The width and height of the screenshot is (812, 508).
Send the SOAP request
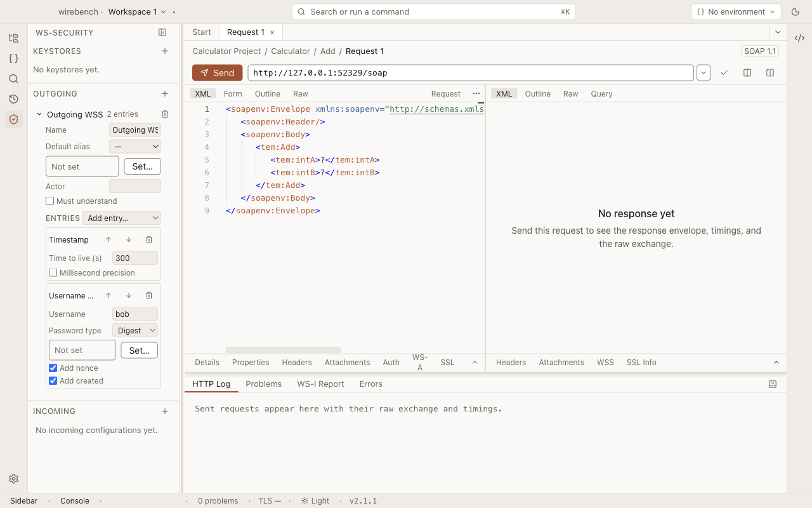(x=218, y=73)
